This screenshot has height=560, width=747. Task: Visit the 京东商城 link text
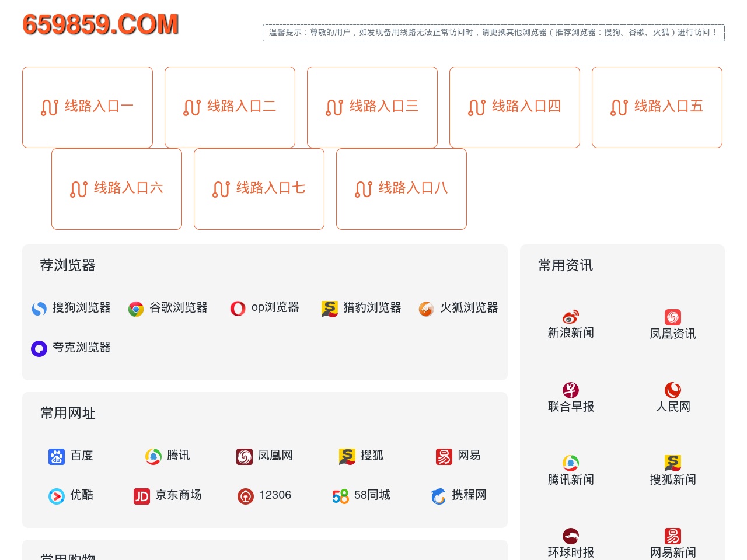pyautogui.click(x=179, y=495)
